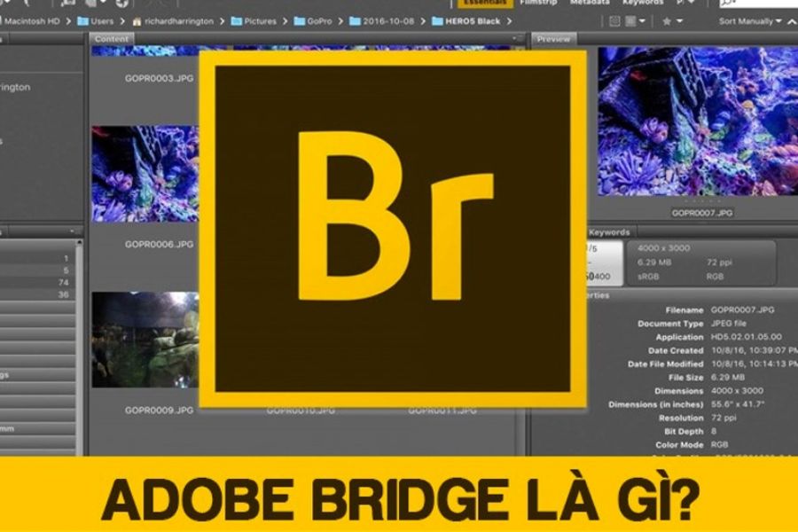Switch to the Essentials workspace
This screenshot has width=798, height=532.
pos(483,4)
